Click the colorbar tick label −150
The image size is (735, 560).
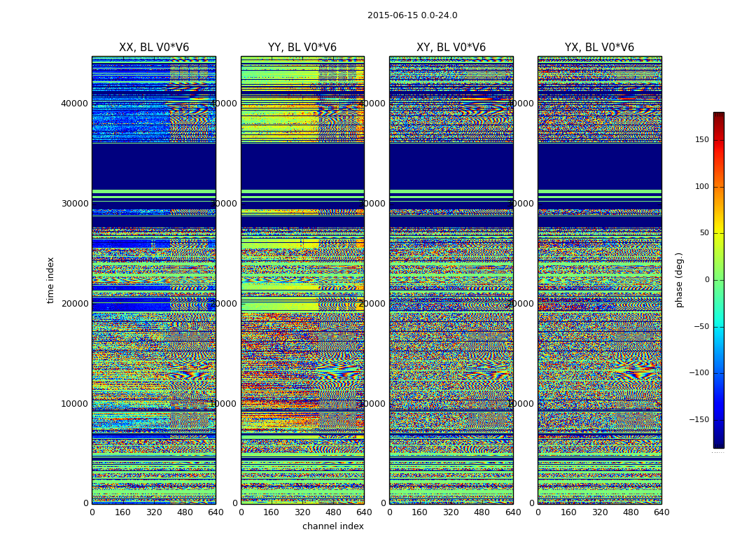click(699, 419)
